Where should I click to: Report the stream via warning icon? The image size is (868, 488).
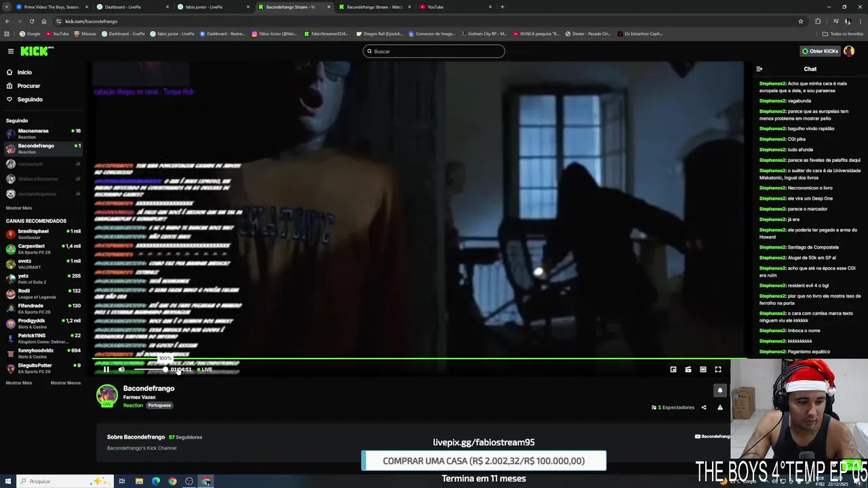[x=720, y=407]
